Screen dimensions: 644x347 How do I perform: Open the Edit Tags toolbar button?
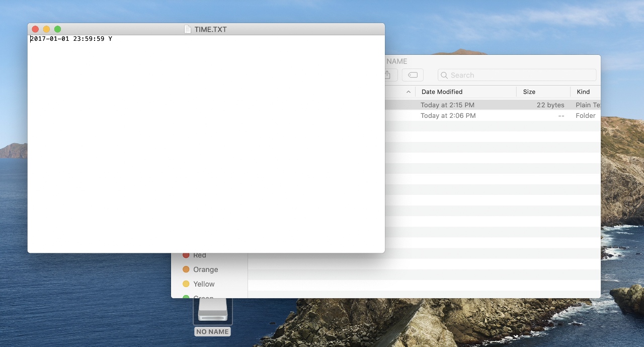(x=413, y=75)
